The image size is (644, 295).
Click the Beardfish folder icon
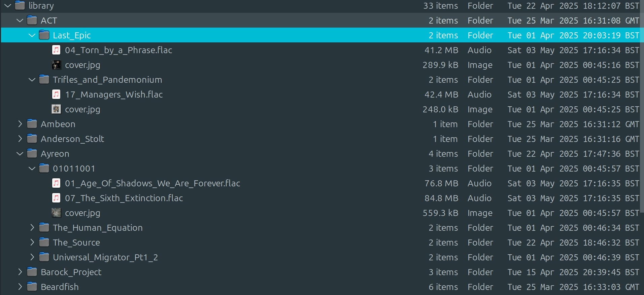(x=32, y=287)
